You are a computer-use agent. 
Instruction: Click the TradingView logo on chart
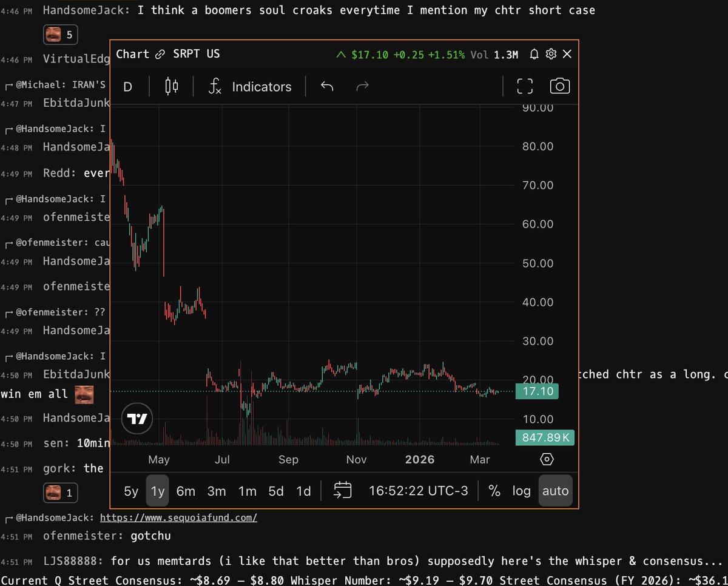(x=137, y=419)
